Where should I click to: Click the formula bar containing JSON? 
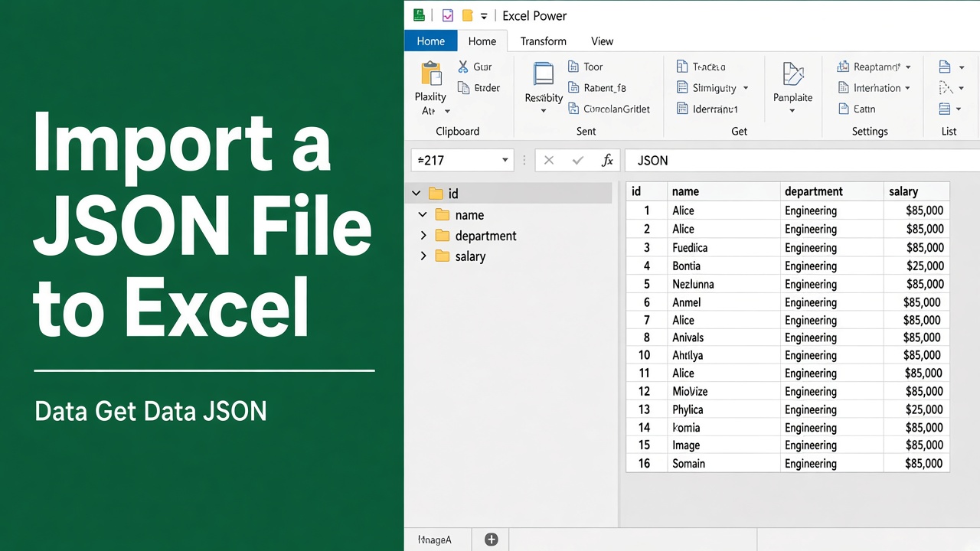802,161
